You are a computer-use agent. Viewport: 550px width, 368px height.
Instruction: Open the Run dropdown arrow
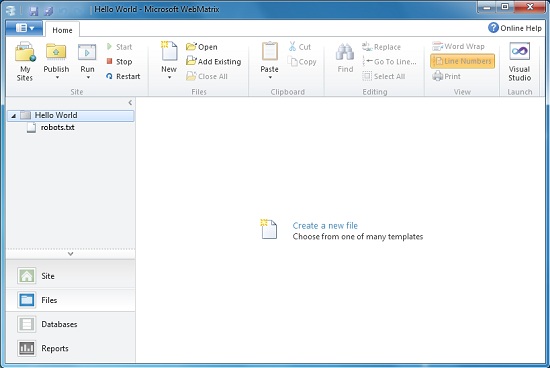tap(88, 78)
